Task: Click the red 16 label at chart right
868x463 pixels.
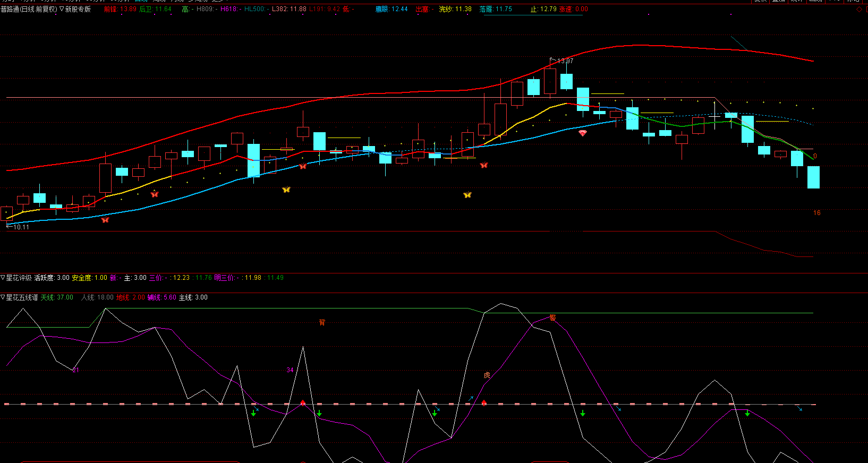Action: pos(816,213)
